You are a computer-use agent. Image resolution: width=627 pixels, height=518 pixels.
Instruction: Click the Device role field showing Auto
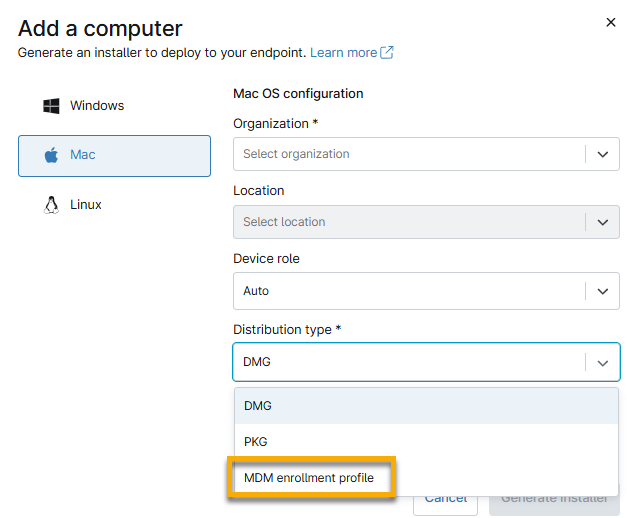click(408, 291)
